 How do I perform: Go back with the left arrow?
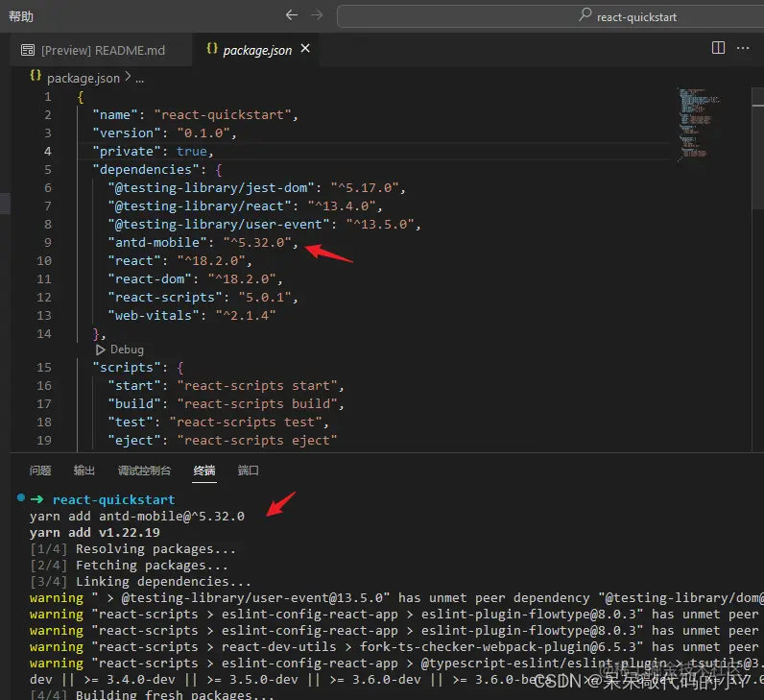292,15
